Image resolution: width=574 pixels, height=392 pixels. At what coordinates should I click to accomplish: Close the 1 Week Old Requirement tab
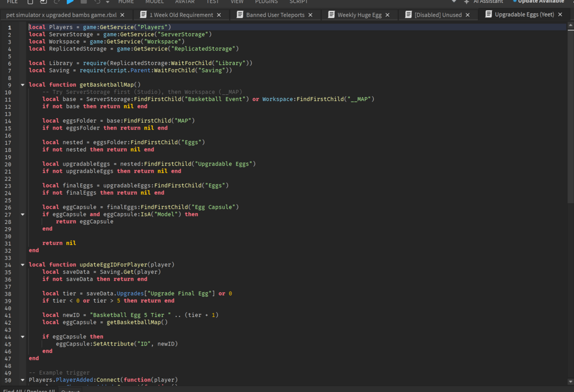(x=219, y=15)
